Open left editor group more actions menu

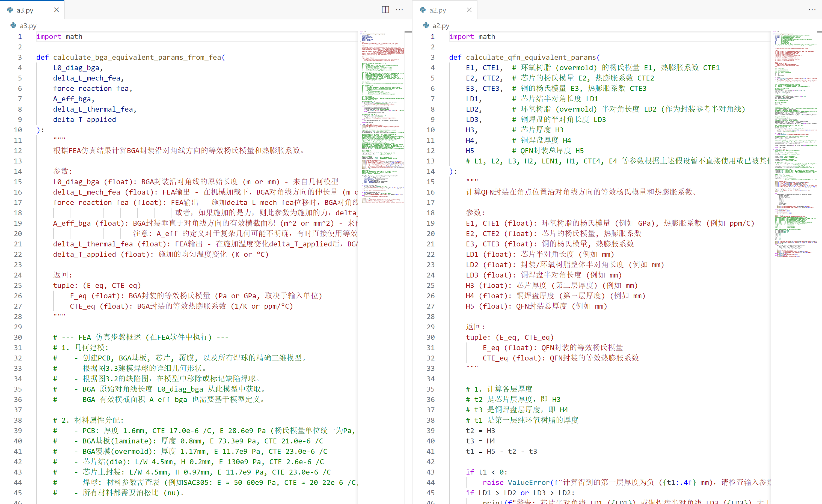[399, 10]
